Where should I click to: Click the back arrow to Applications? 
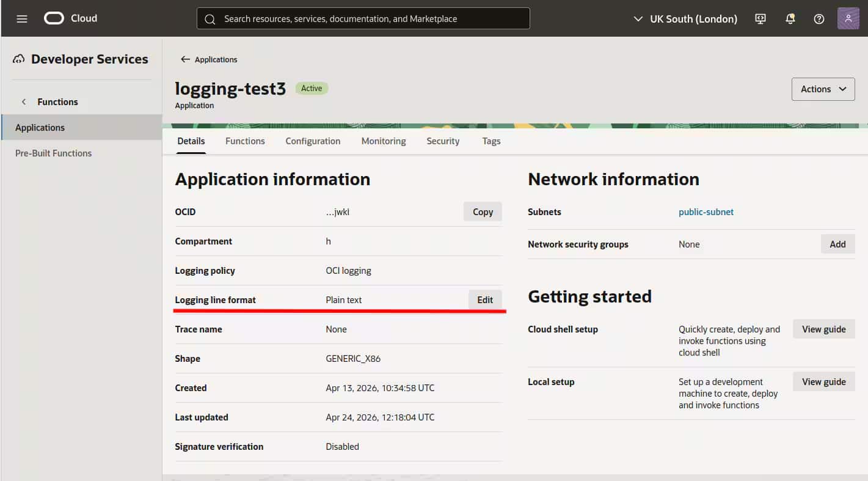pos(185,59)
